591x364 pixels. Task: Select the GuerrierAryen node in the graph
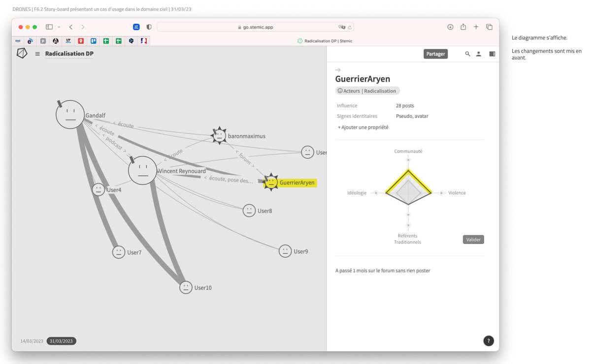pos(270,182)
